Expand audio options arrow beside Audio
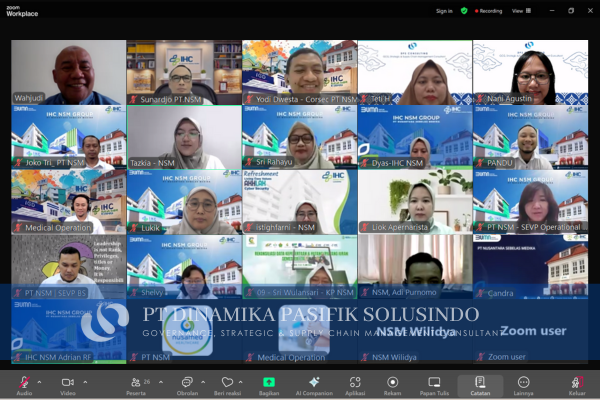The width and height of the screenshot is (600, 400). point(39,382)
